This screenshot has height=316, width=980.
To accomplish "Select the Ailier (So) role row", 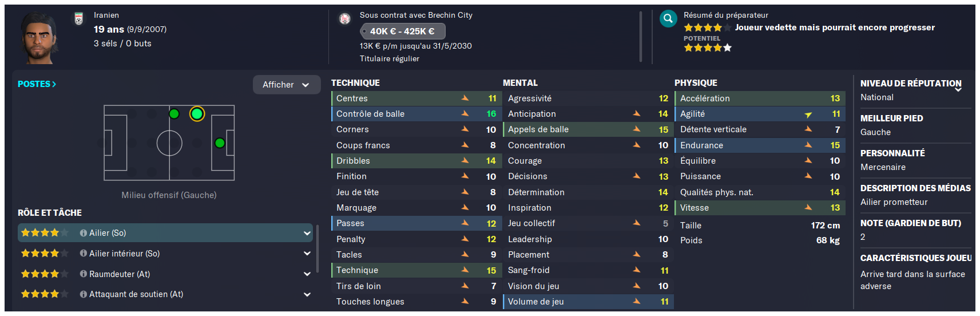I will tap(166, 233).
